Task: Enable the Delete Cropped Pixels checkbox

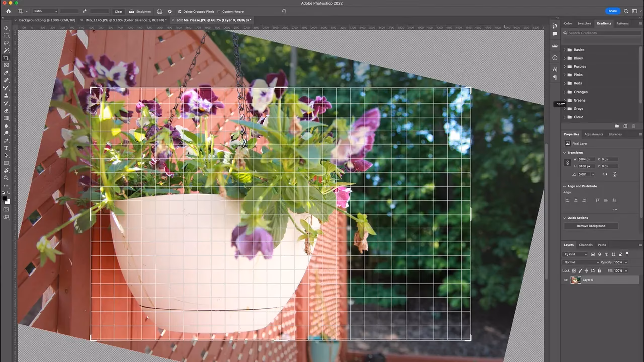Action: coord(180,11)
